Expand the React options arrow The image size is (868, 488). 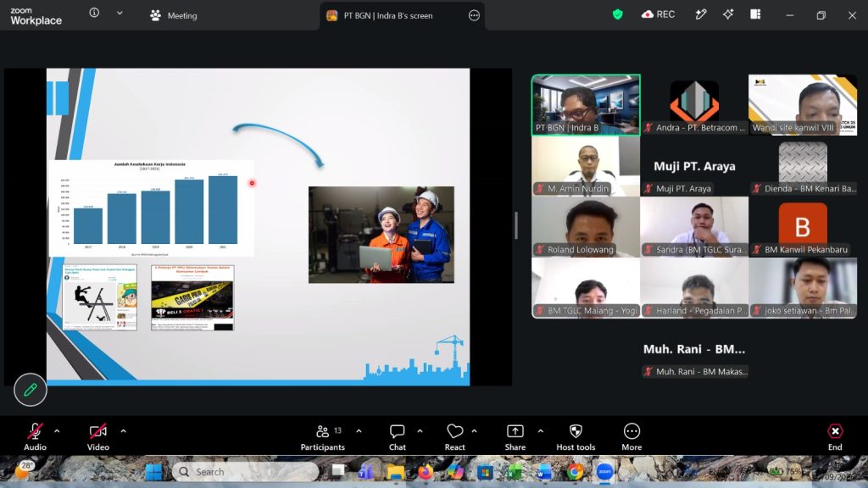tap(475, 431)
